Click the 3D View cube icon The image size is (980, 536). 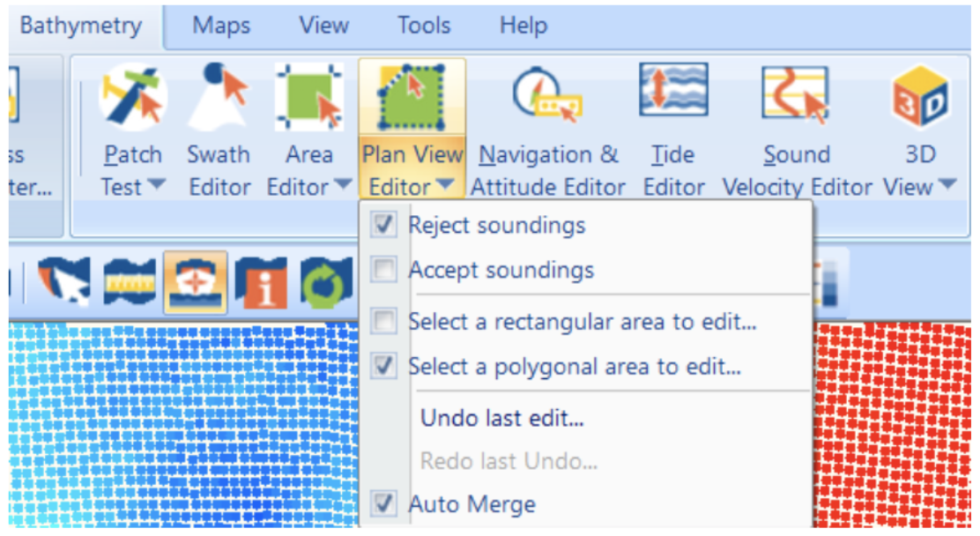[919, 97]
